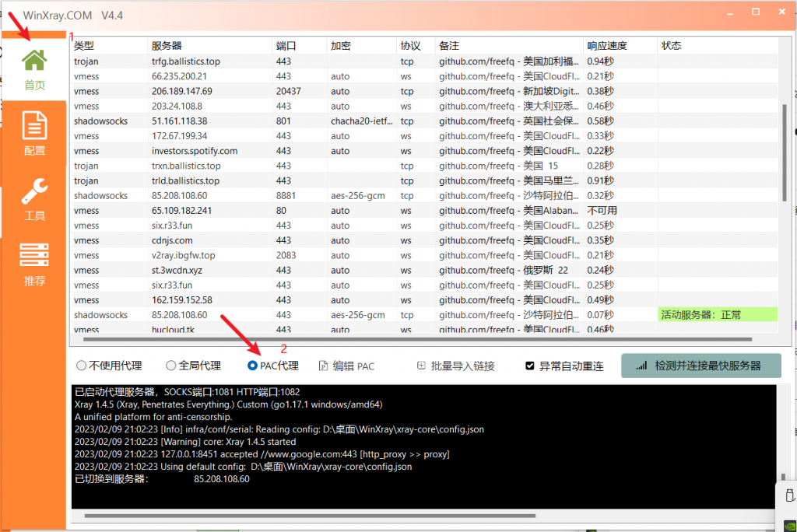This screenshot has height=532, width=797.
Task: Select server row 172.67.199.34
Action: (424, 135)
